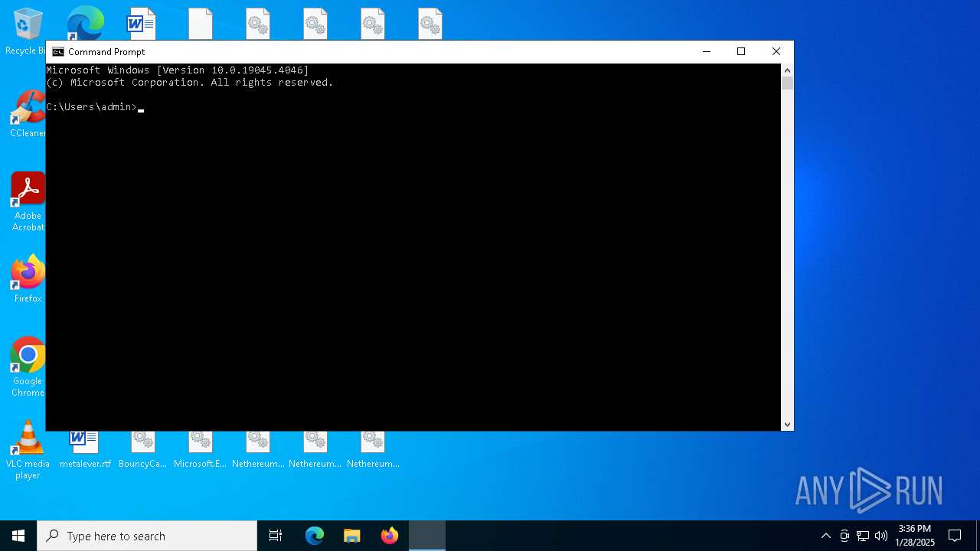Minimize the Command Prompt window

pos(707,51)
